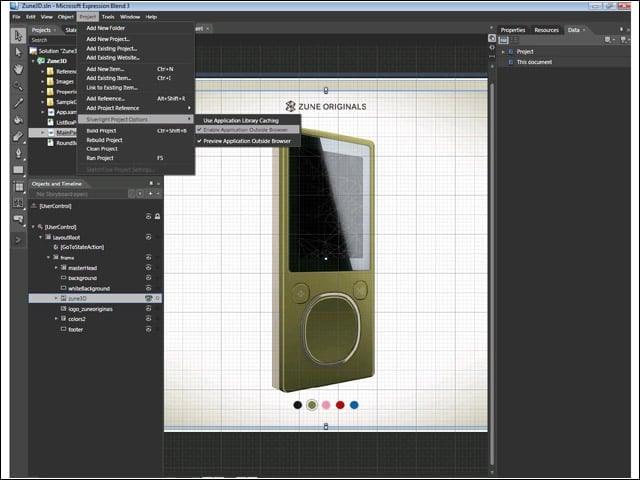
Task: Click the pink color dot on artboard
Action: click(x=326, y=405)
